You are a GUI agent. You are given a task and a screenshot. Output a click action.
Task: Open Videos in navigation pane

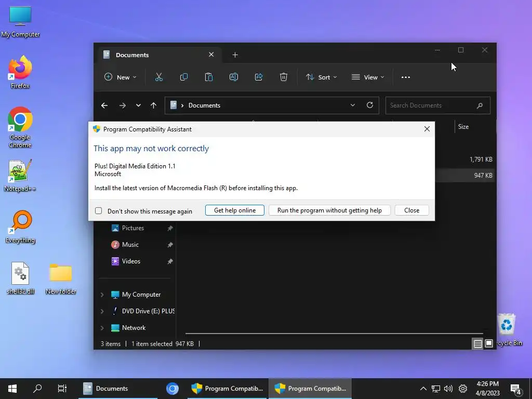(x=131, y=261)
